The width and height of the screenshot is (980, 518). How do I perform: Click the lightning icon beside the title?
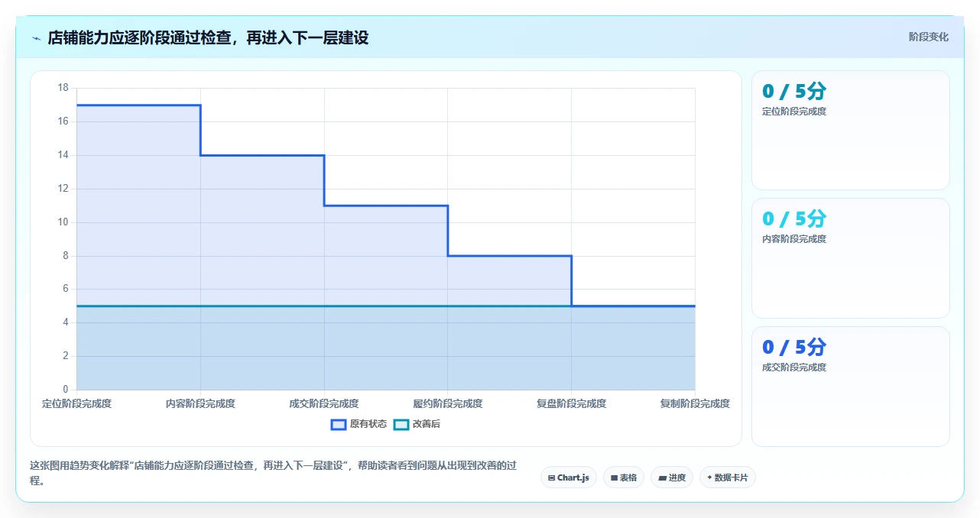36,38
